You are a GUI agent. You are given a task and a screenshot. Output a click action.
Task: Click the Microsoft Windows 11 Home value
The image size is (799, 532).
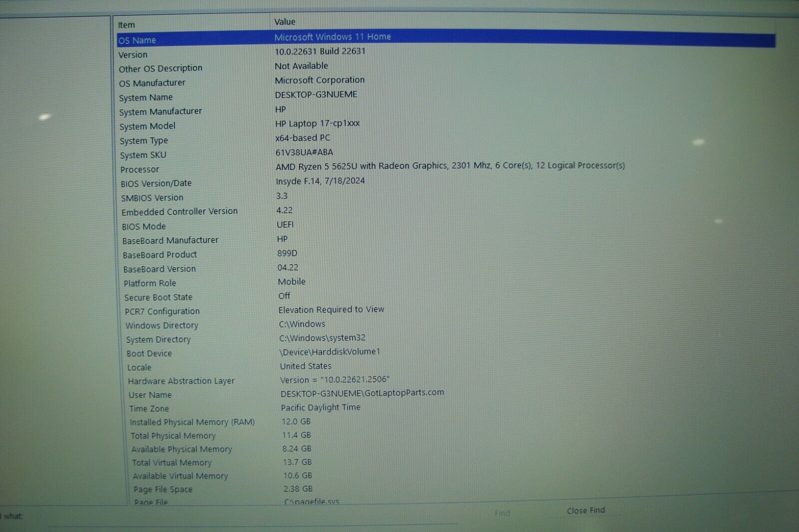click(x=333, y=37)
